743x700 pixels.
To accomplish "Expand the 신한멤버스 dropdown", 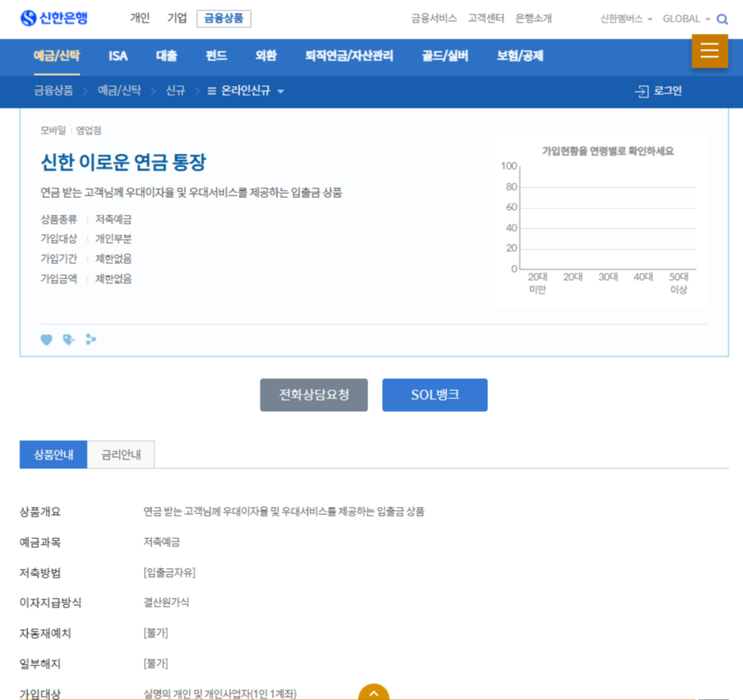I will click(x=626, y=19).
